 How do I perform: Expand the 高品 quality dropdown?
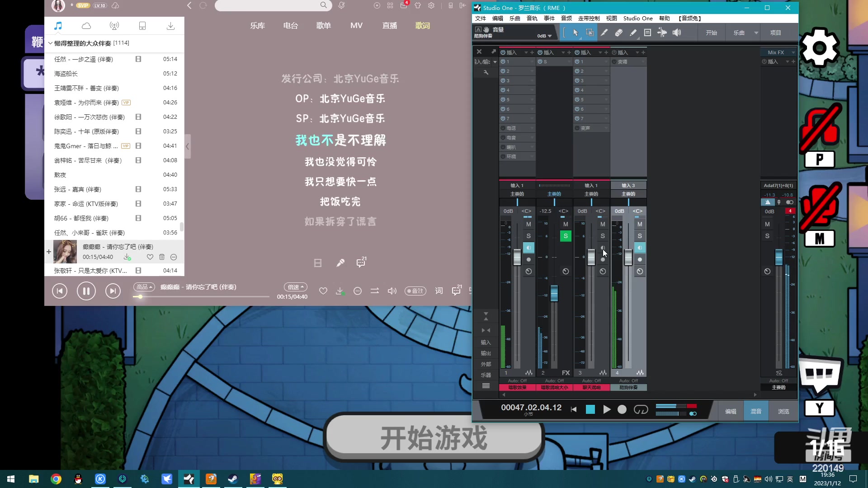pos(144,287)
